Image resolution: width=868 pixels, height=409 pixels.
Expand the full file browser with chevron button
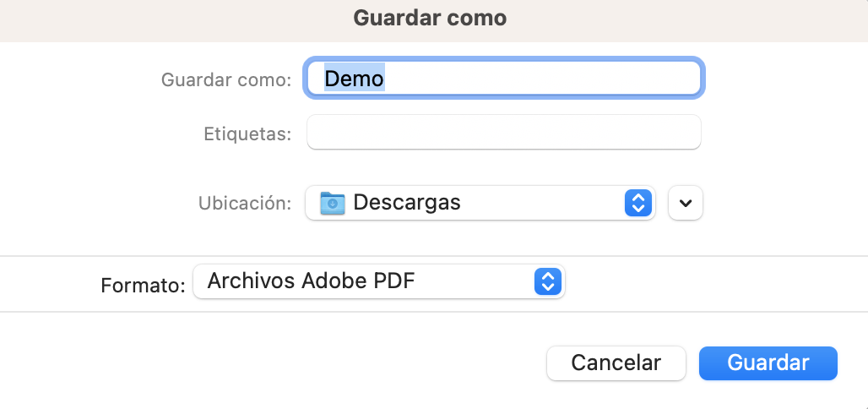point(686,203)
